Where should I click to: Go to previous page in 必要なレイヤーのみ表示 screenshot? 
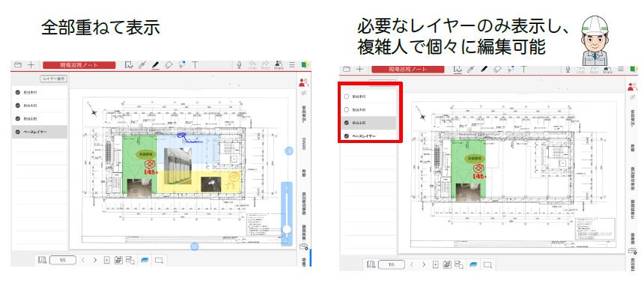pos(412,264)
